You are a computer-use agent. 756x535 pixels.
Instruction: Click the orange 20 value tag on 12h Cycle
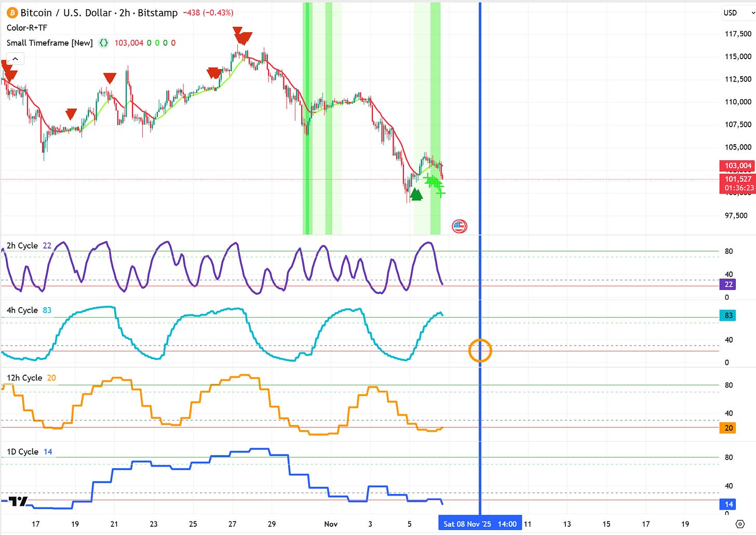tap(728, 428)
